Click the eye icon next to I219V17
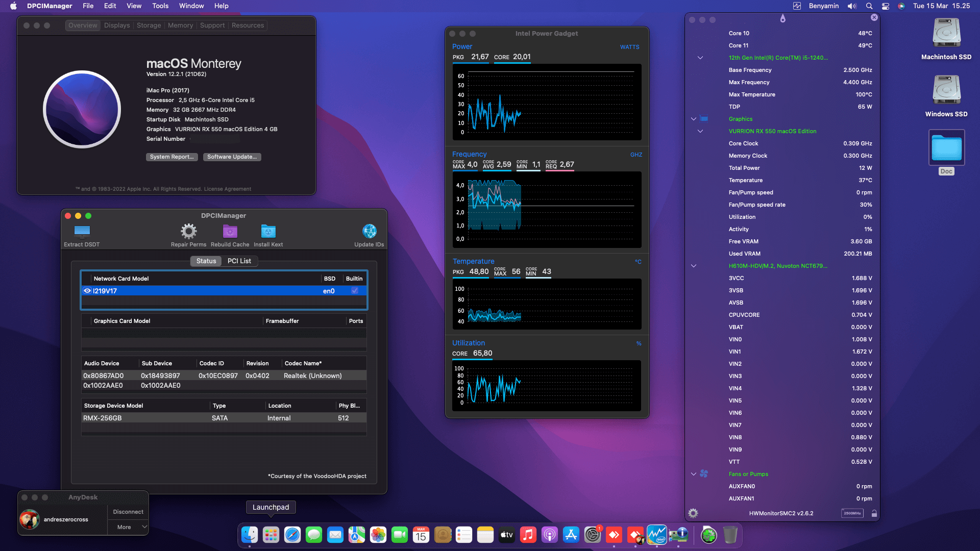The height and width of the screenshot is (551, 980). 87,291
